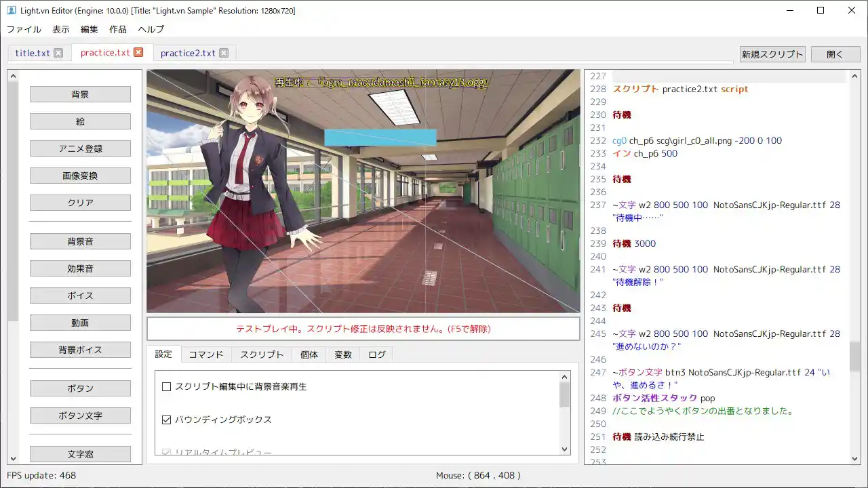Viewport: 868px width, 488px height.
Task: Switch to the title.txt tab
Action: tap(33, 53)
